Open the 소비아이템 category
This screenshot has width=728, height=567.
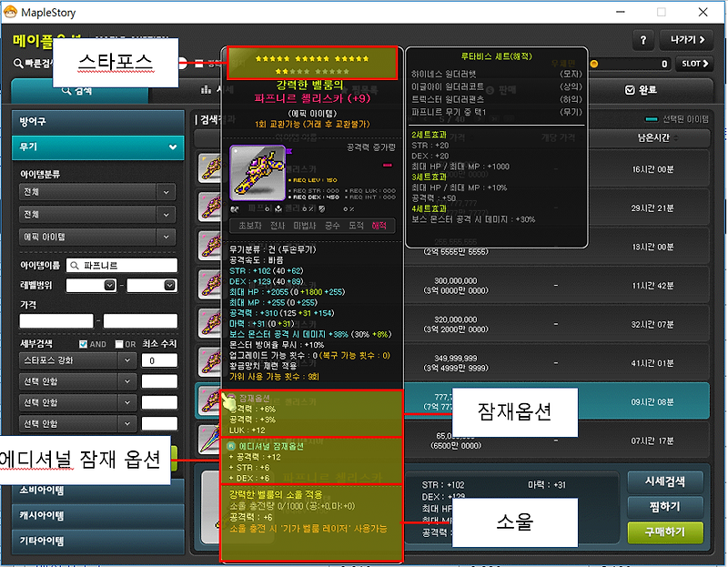tap(98, 490)
